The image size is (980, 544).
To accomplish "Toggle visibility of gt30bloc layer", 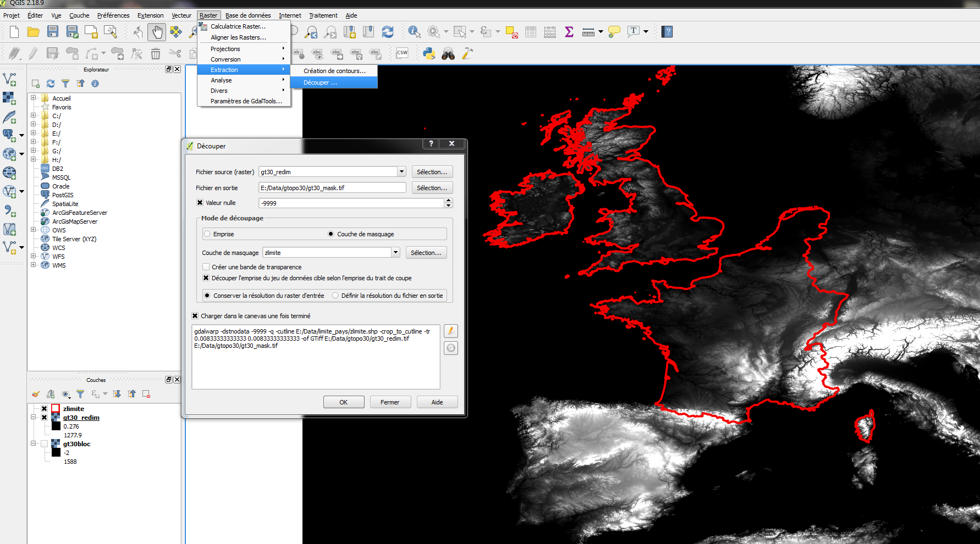I will tap(45, 444).
